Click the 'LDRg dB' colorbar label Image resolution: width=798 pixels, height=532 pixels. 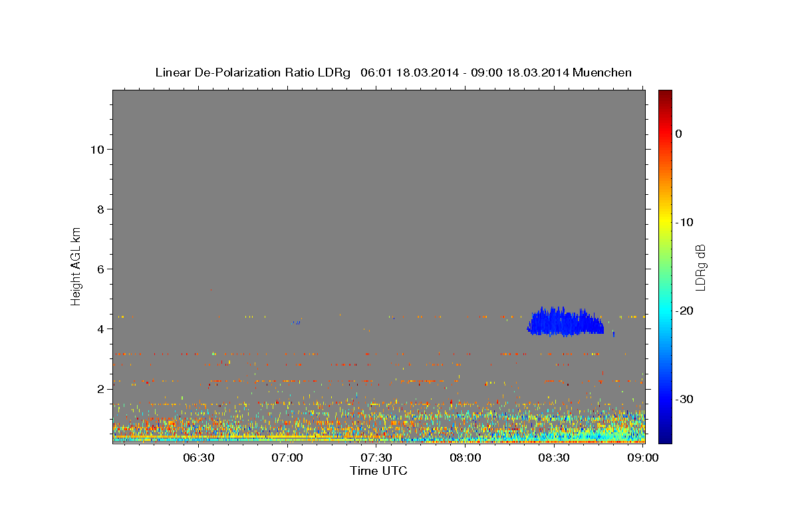coord(700,267)
